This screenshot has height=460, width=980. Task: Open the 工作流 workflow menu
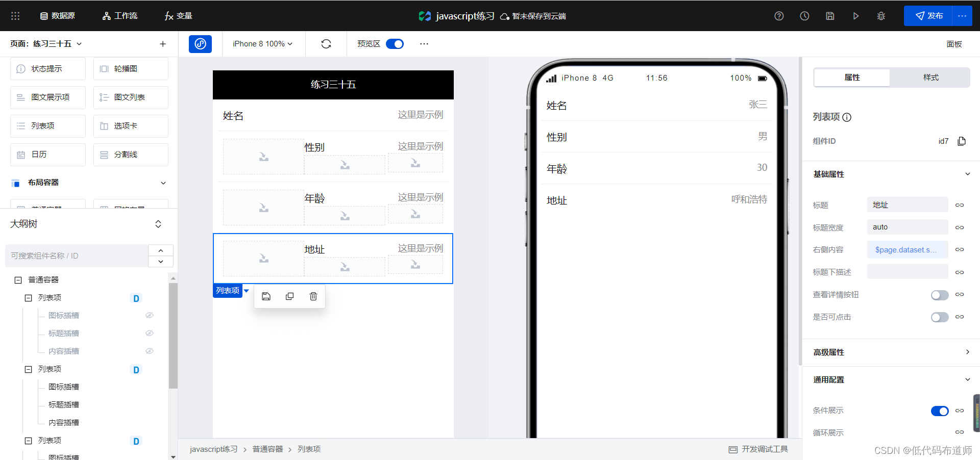click(x=120, y=16)
